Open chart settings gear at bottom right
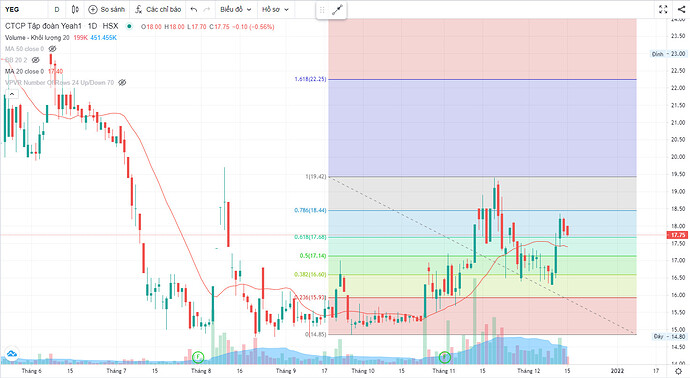 pos(679,371)
